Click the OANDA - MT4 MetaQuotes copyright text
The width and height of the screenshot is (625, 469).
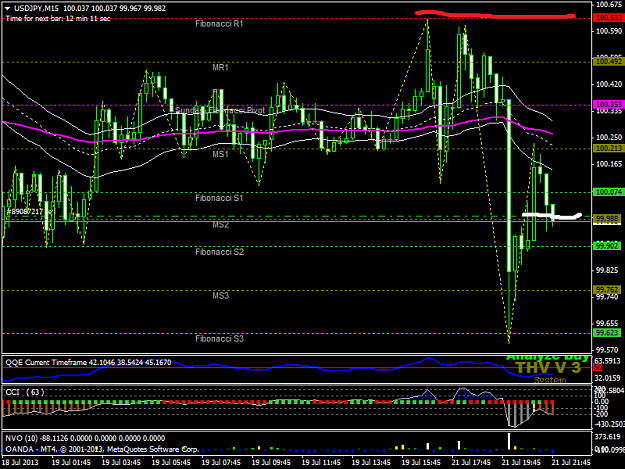click(102, 449)
